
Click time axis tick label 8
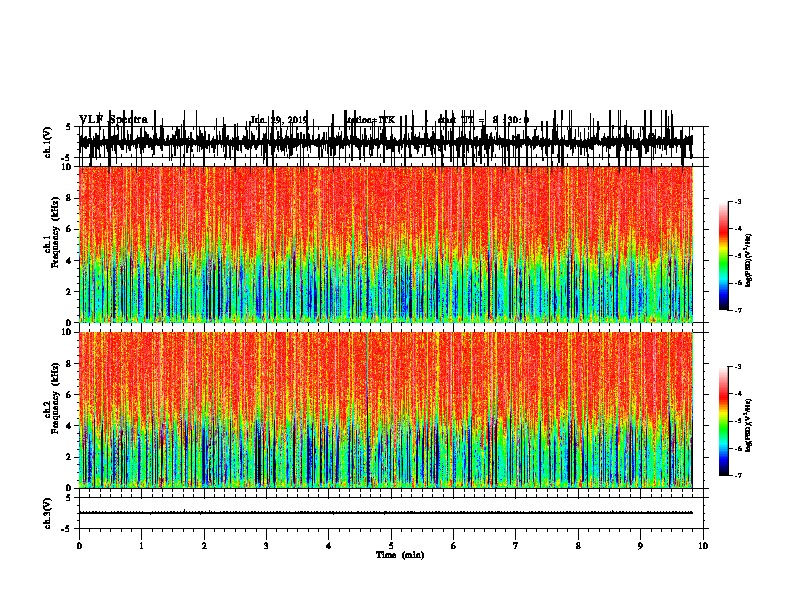pos(578,546)
